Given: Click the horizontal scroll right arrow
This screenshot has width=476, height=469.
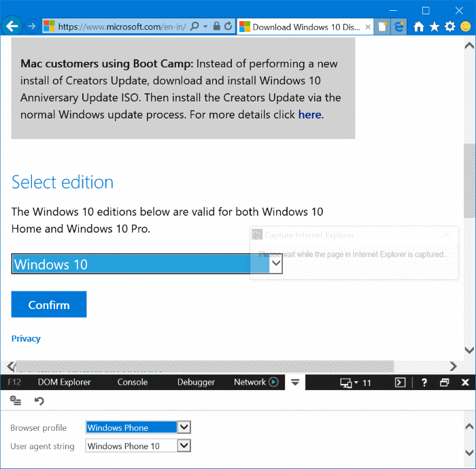Looking at the screenshot, I should point(454,366).
